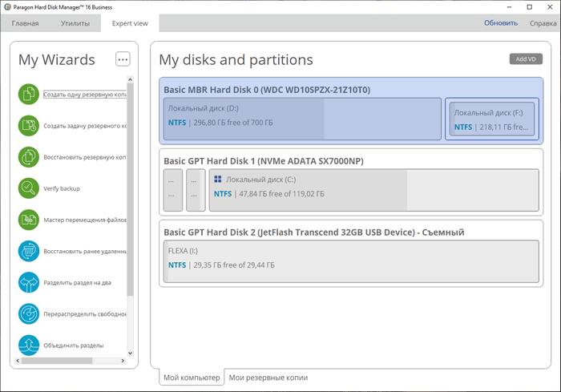Screen dimensions: 561x392
Task: Click the redistribute free space icon
Action: 29,313
